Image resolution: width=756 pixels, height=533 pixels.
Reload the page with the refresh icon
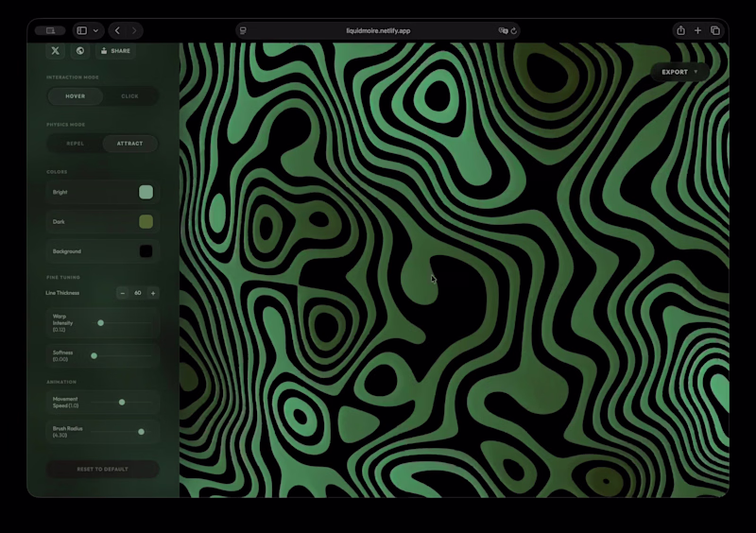click(x=514, y=30)
